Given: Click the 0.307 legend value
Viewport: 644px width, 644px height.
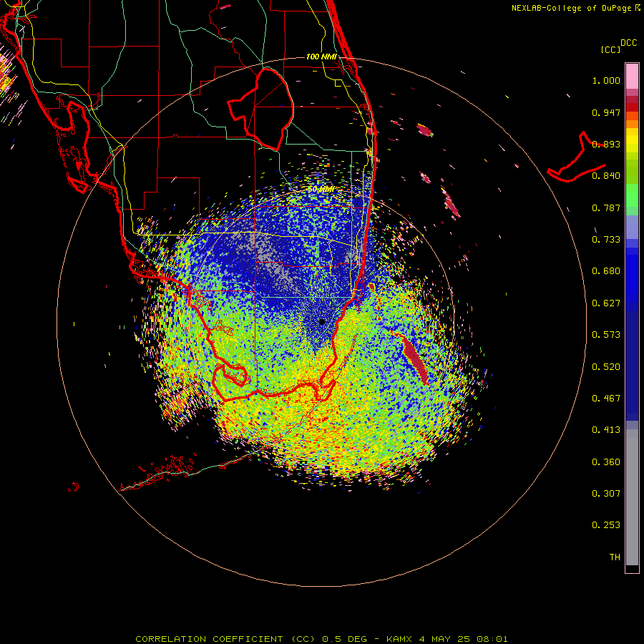Looking at the screenshot, I should pos(606,494).
